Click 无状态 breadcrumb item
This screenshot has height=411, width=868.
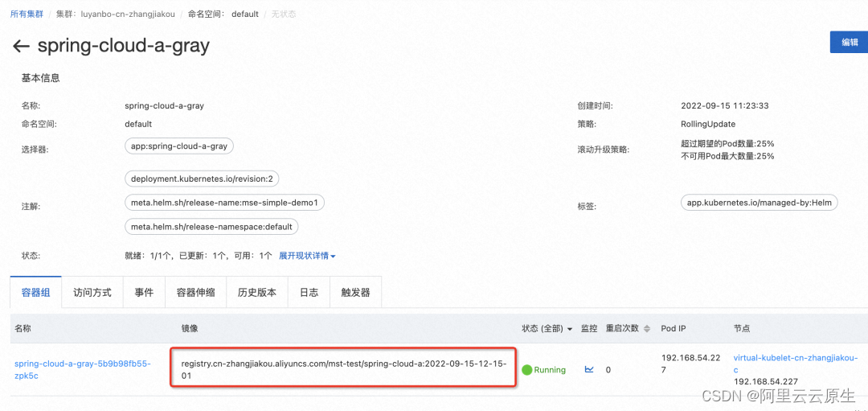tap(284, 14)
